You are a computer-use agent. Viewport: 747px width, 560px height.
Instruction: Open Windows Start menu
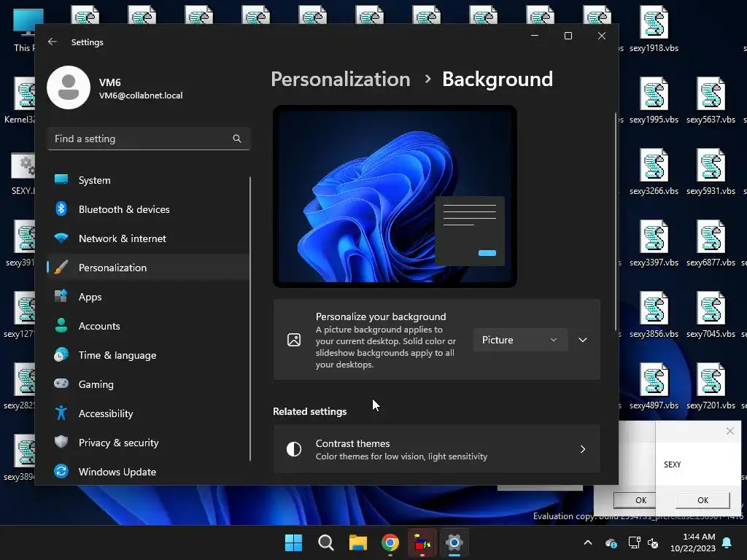(x=293, y=542)
